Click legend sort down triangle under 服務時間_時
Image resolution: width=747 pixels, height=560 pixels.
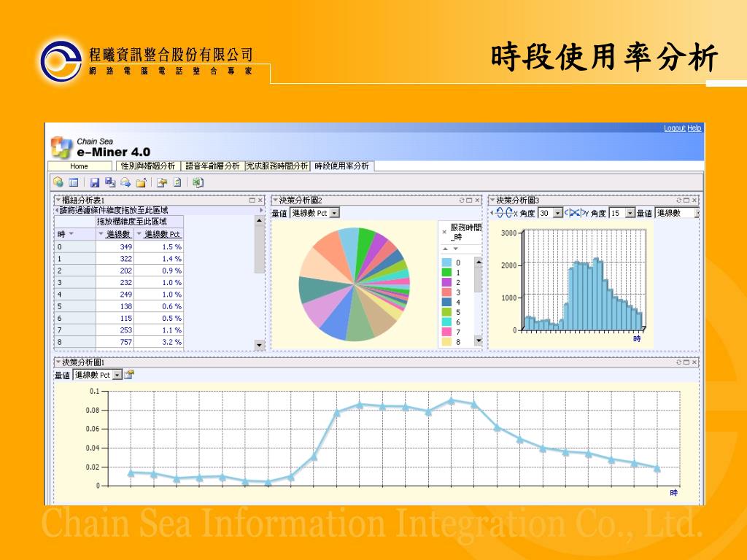point(455,249)
